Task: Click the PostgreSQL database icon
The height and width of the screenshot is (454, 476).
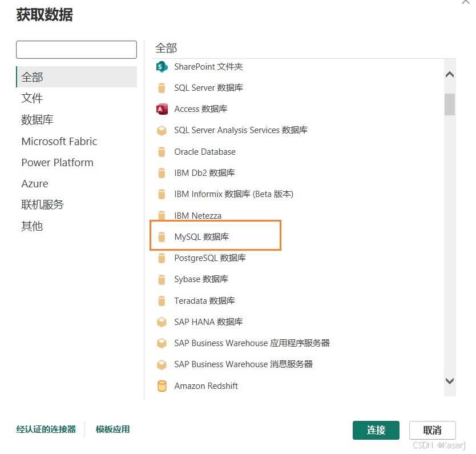Action: [162, 258]
